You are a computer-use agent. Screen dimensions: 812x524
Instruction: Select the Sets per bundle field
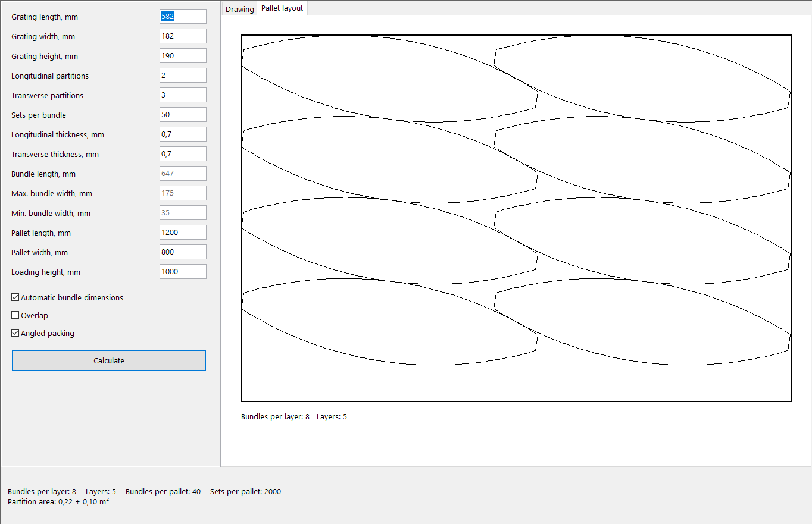(x=183, y=115)
